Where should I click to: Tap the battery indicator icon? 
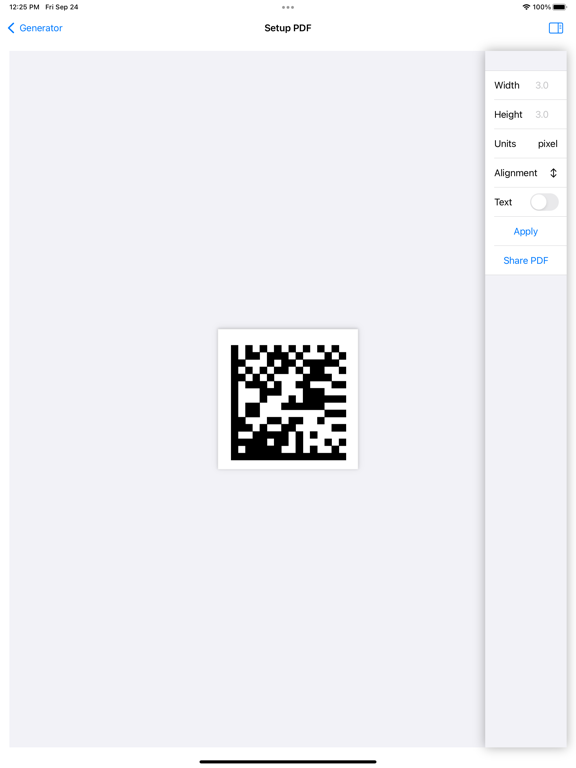559,7
